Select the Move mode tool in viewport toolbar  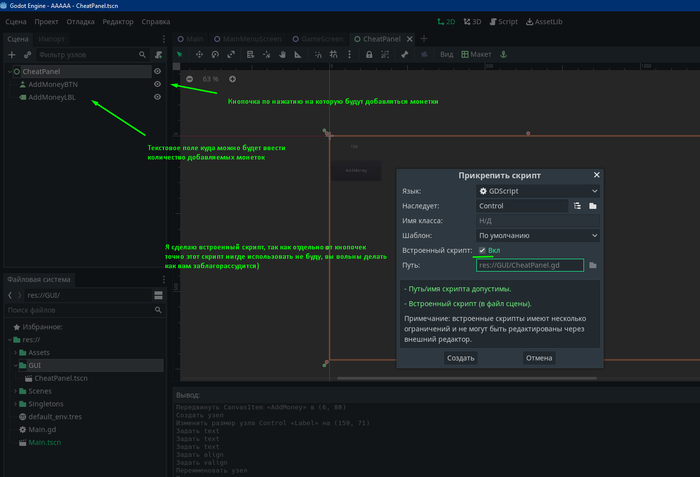click(200, 54)
